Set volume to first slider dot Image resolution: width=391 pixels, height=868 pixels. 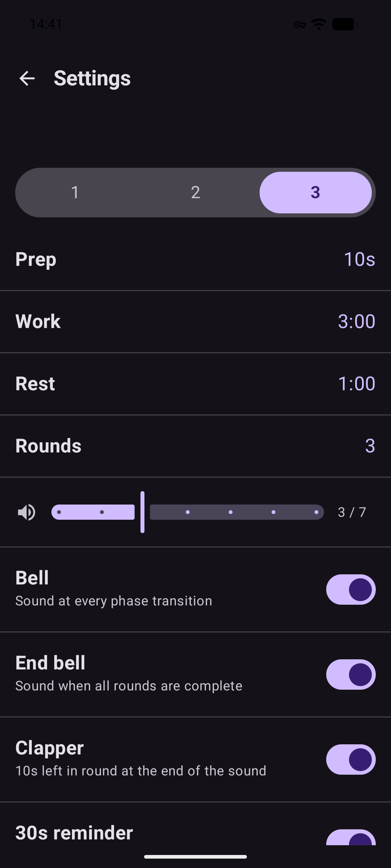pyautogui.click(x=59, y=512)
